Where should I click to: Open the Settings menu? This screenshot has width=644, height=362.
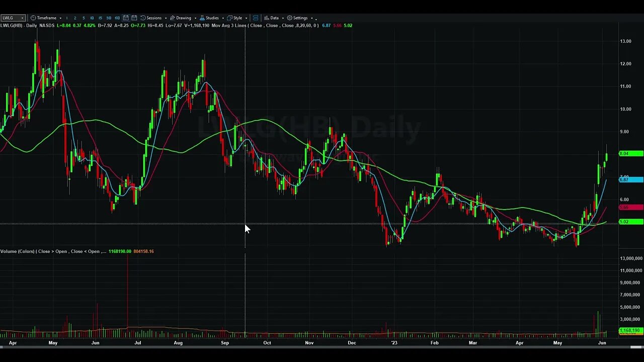coord(300,18)
